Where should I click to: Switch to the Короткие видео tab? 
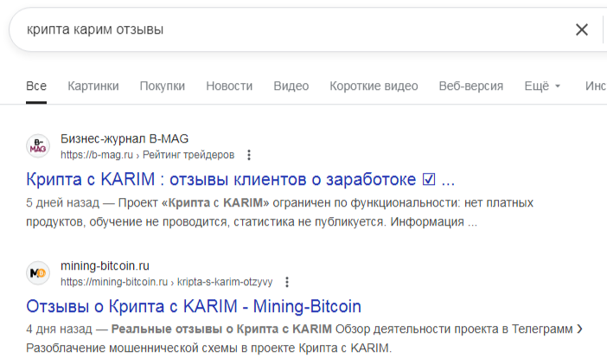coord(374,86)
